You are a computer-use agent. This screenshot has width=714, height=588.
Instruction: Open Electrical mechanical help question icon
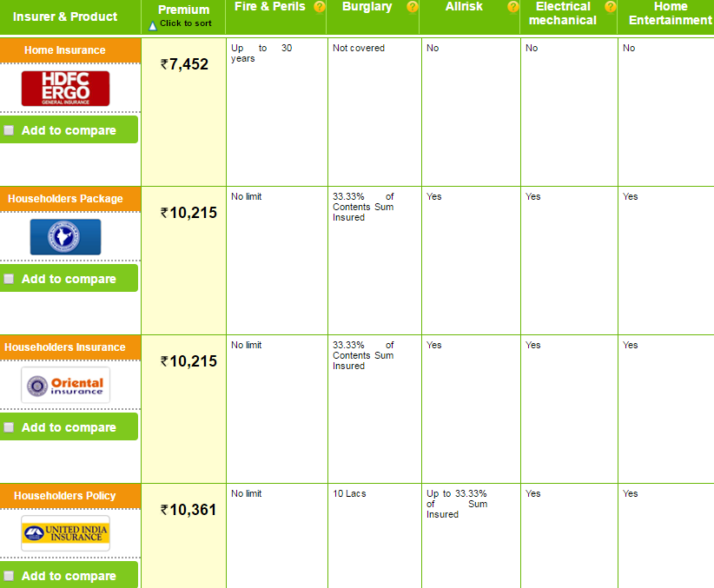pyautogui.click(x=610, y=7)
